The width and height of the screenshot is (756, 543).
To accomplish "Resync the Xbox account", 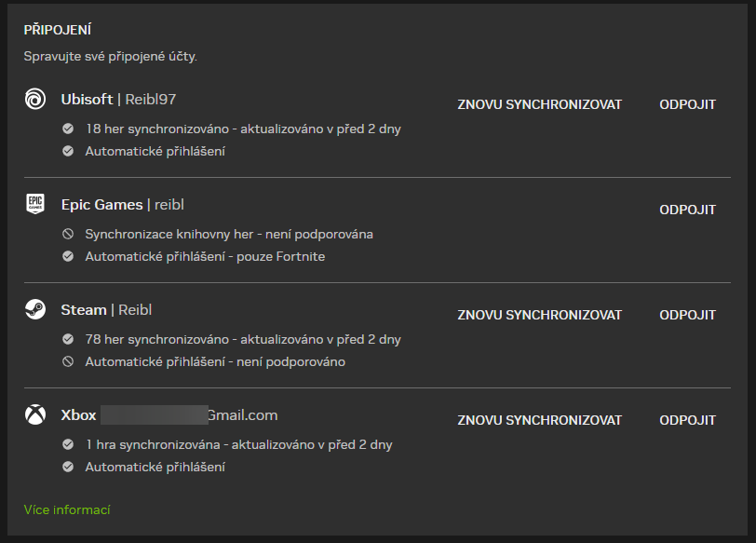I will [539, 420].
